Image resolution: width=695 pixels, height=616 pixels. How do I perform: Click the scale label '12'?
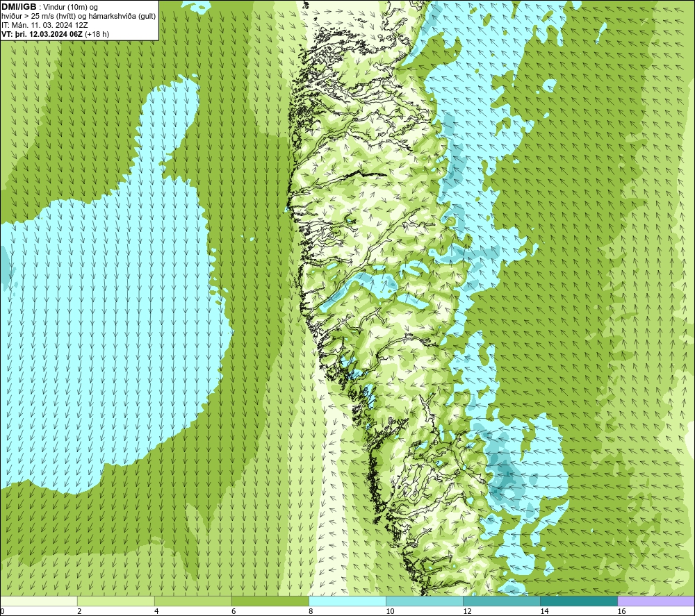coord(467,612)
